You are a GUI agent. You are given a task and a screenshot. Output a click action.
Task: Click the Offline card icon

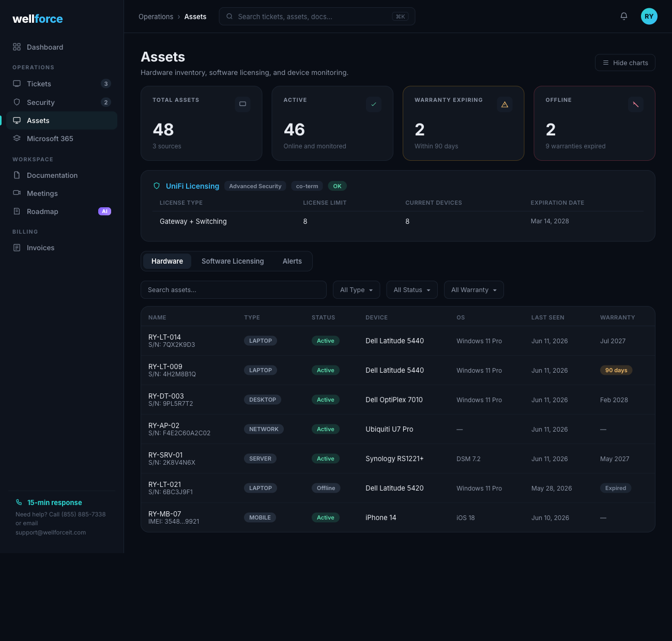pos(636,104)
